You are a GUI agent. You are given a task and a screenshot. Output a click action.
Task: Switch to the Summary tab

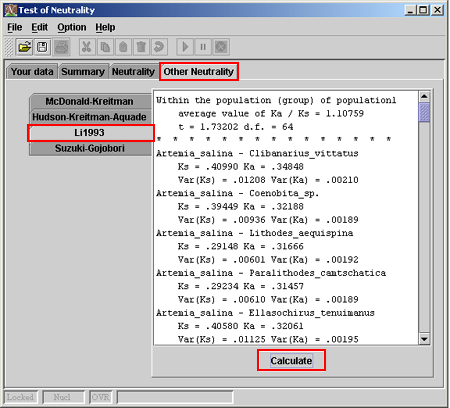click(83, 72)
